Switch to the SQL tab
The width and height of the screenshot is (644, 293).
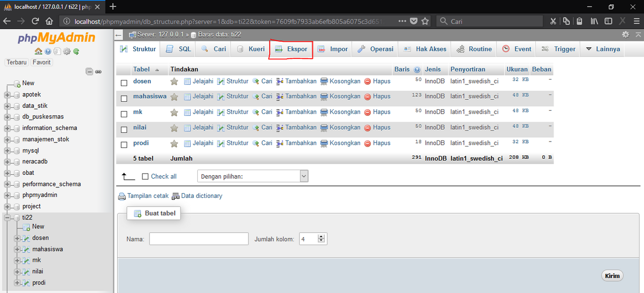pyautogui.click(x=178, y=49)
